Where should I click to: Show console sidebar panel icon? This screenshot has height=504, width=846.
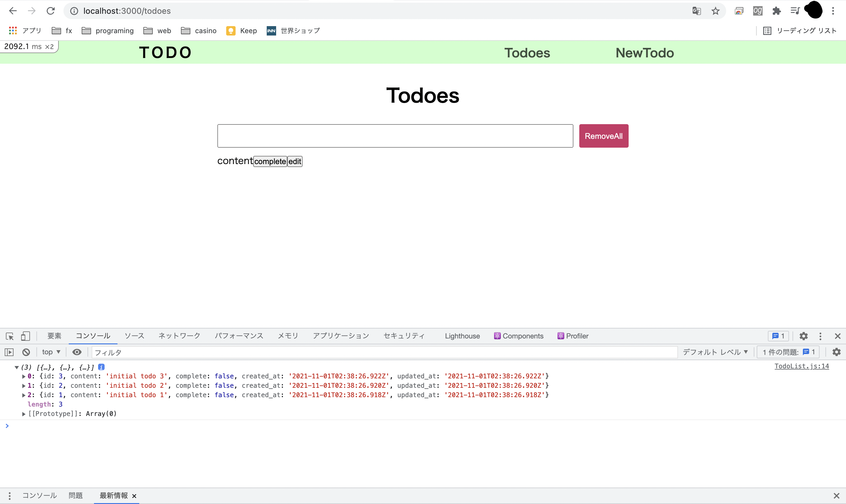click(x=9, y=352)
